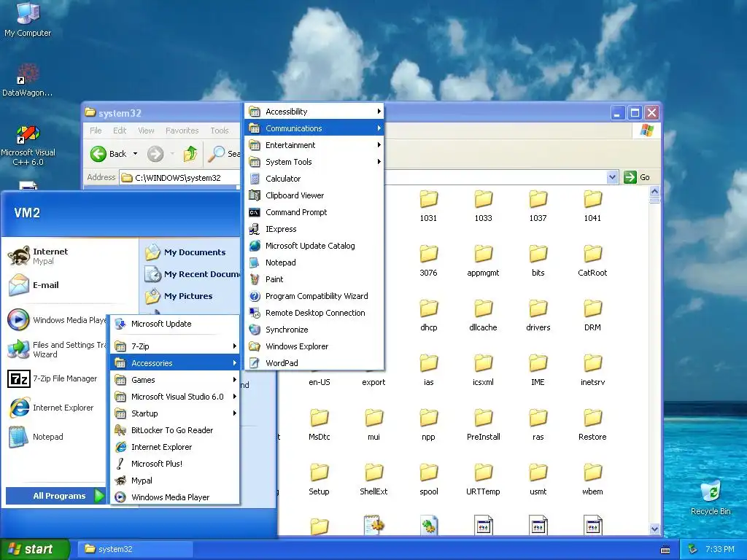The image size is (747, 560).
Task: Start IExpress wizard
Action: [314, 229]
